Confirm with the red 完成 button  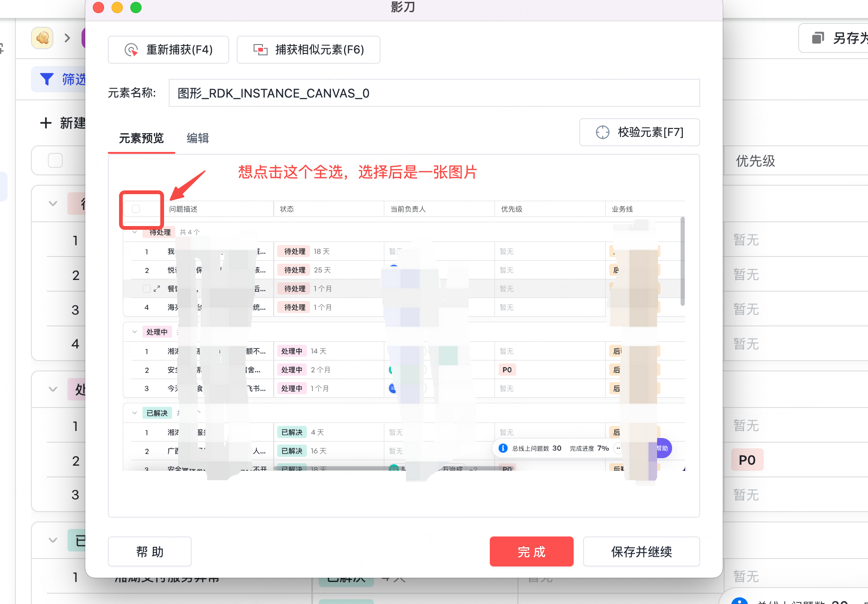pos(531,551)
